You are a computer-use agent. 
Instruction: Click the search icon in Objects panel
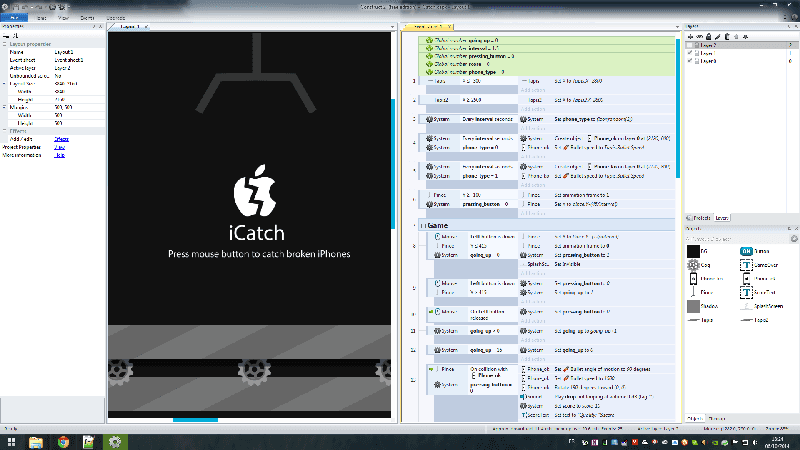794,239
